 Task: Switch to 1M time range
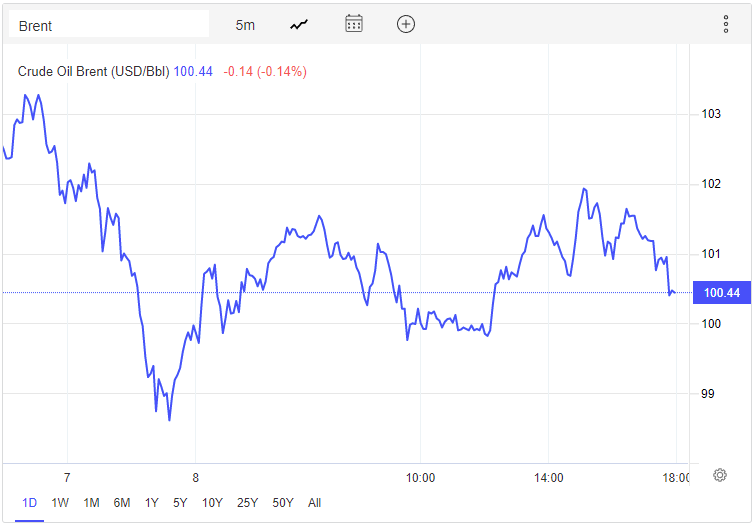tap(91, 503)
